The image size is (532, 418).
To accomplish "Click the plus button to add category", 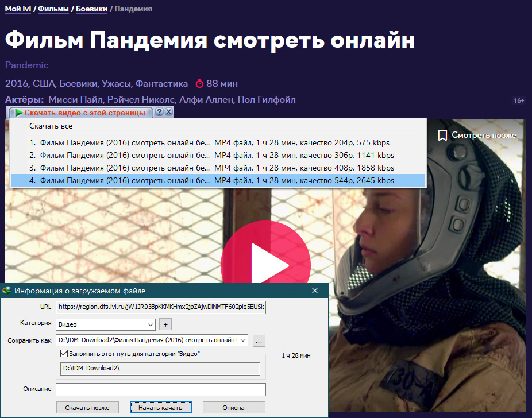I will pos(165,324).
